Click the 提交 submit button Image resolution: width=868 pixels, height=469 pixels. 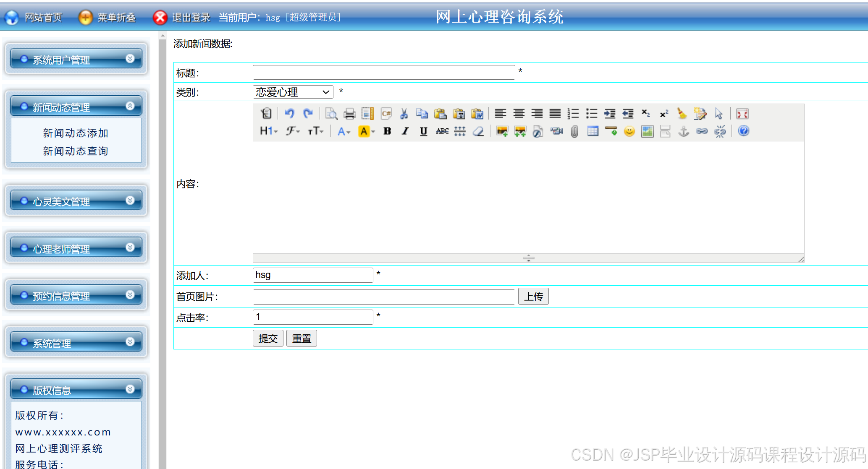(x=268, y=338)
